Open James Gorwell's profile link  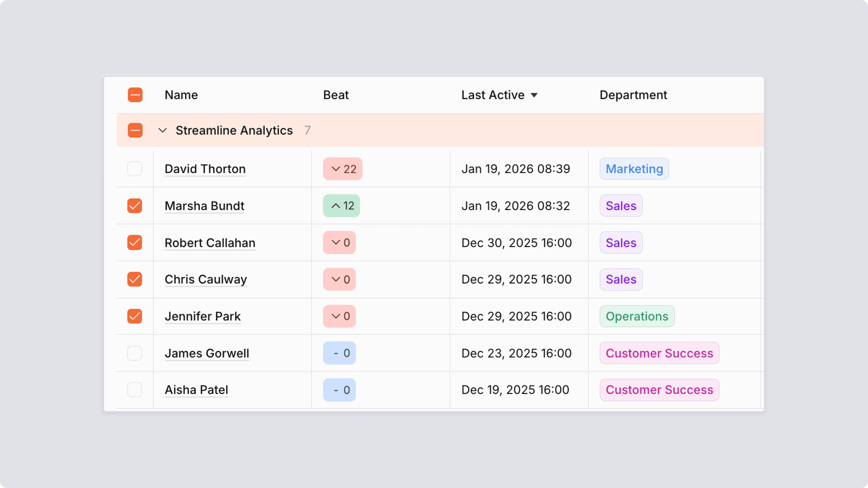pos(207,353)
